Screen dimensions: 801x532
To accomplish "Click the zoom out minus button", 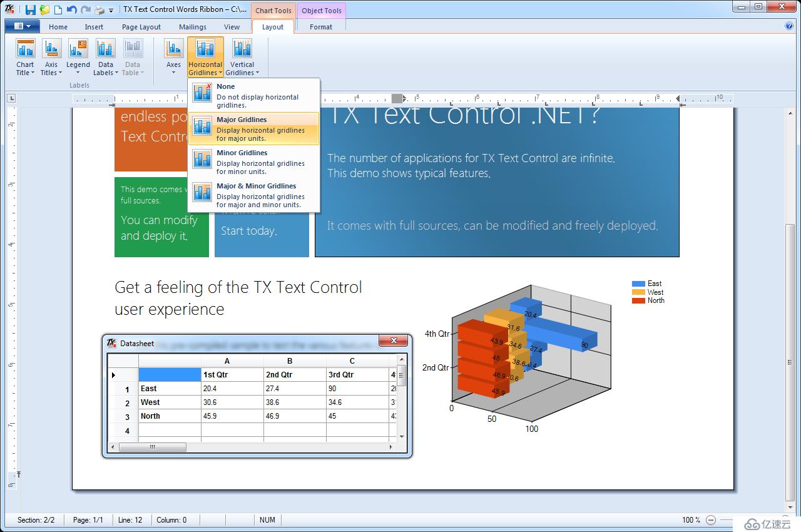I will [711, 520].
